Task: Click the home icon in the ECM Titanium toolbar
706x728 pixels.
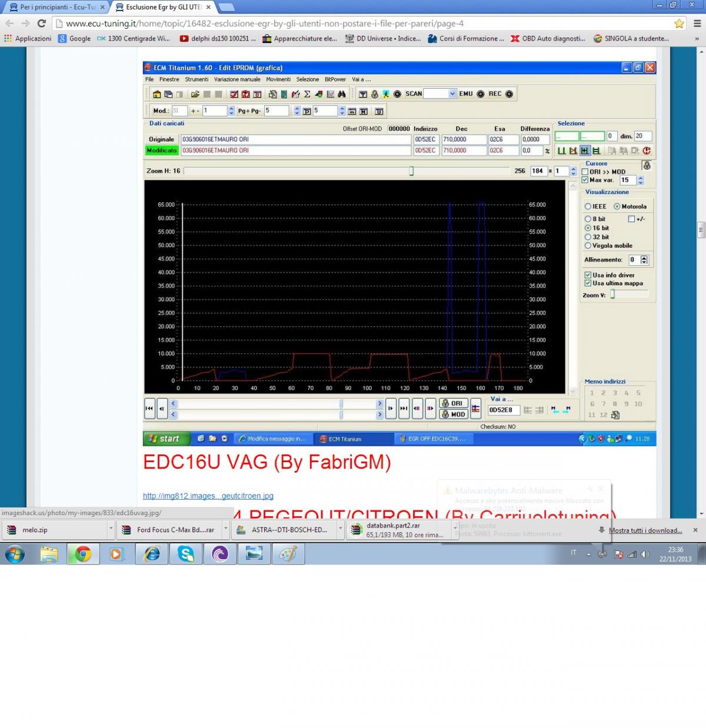Action: tap(156, 94)
